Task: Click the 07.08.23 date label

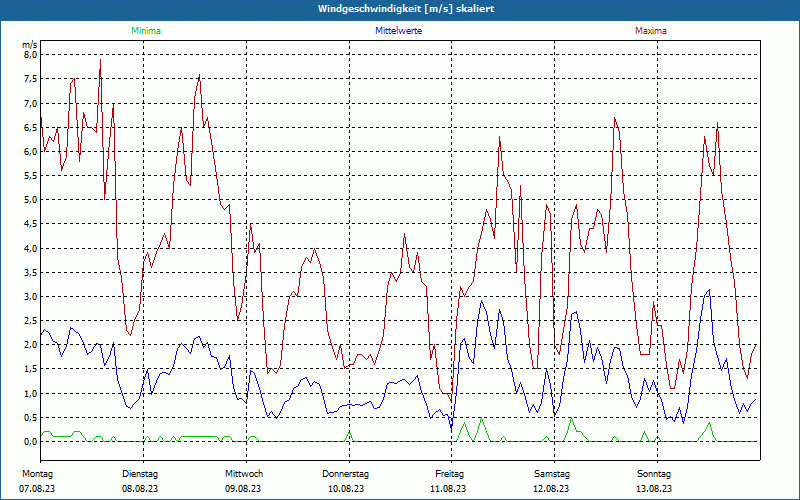Action: click(37, 489)
